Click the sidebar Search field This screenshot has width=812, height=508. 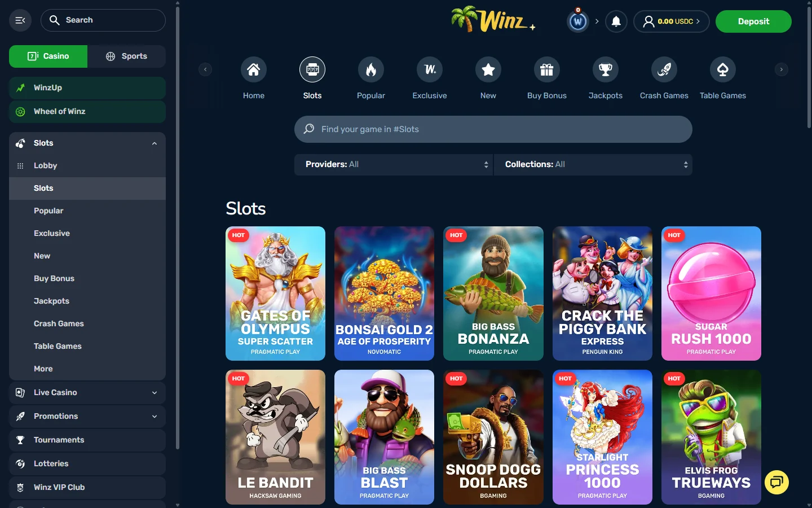tap(103, 20)
